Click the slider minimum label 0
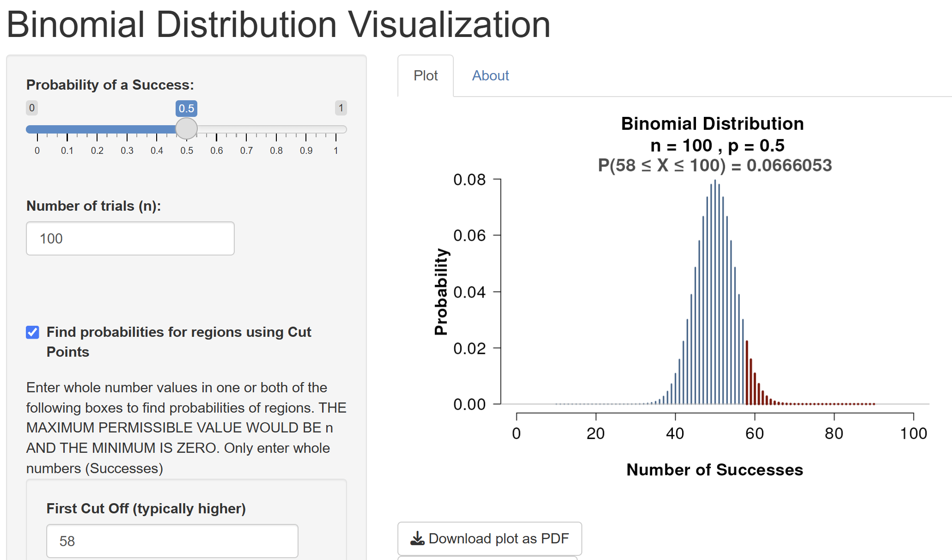The width and height of the screenshot is (952, 560). [x=32, y=108]
